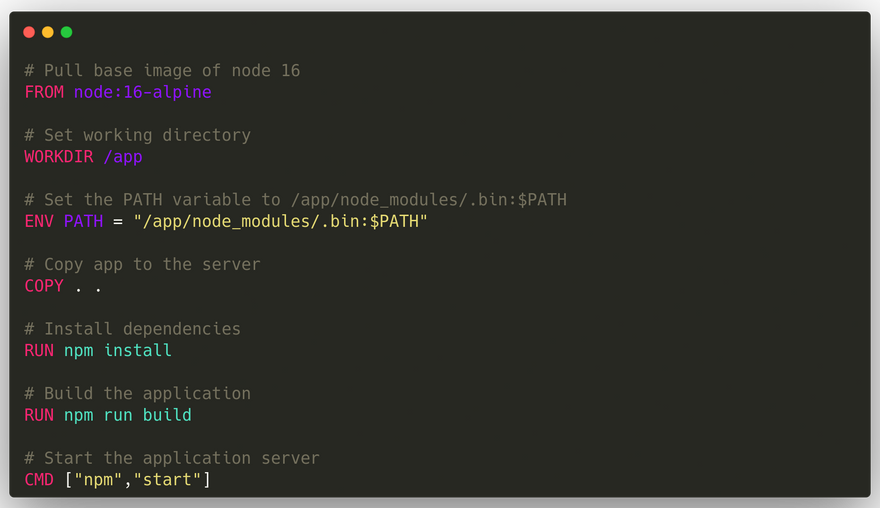Click the "/app/node_modules/.bin:$PATH" string value
Image resolution: width=880 pixels, height=508 pixels.
(280, 221)
